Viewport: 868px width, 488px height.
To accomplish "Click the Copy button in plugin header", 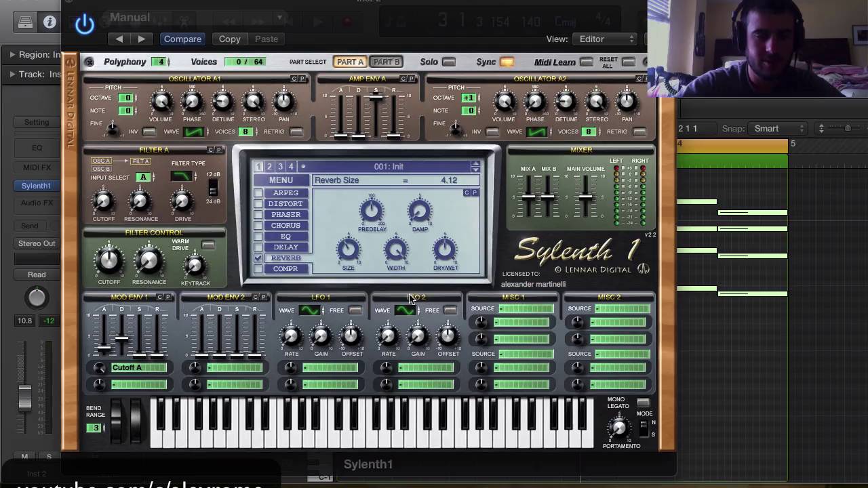I will click(x=229, y=39).
